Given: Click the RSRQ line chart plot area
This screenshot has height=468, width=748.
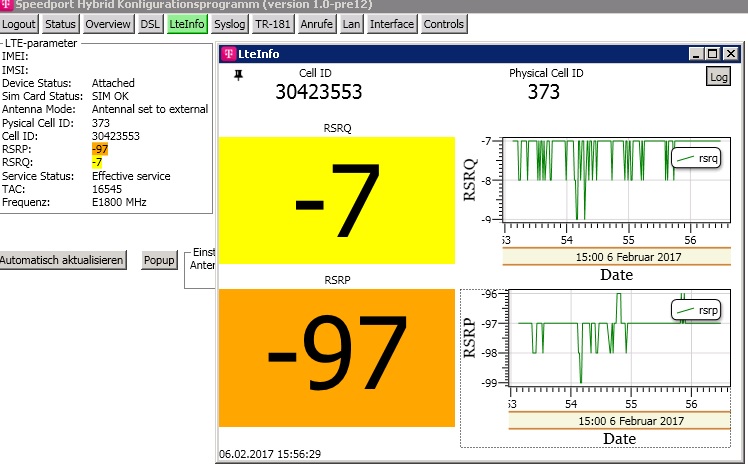Looking at the screenshot, I should tap(617, 180).
